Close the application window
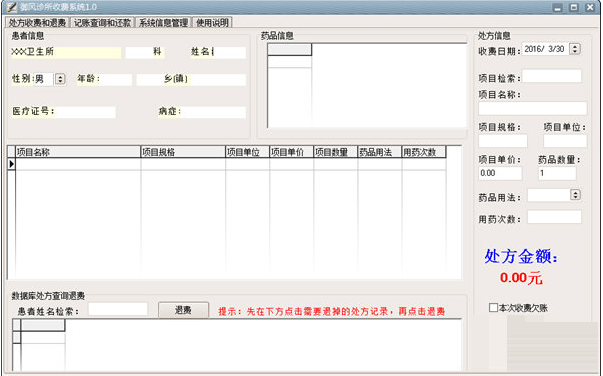This screenshot has height=376, width=603. point(590,7)
